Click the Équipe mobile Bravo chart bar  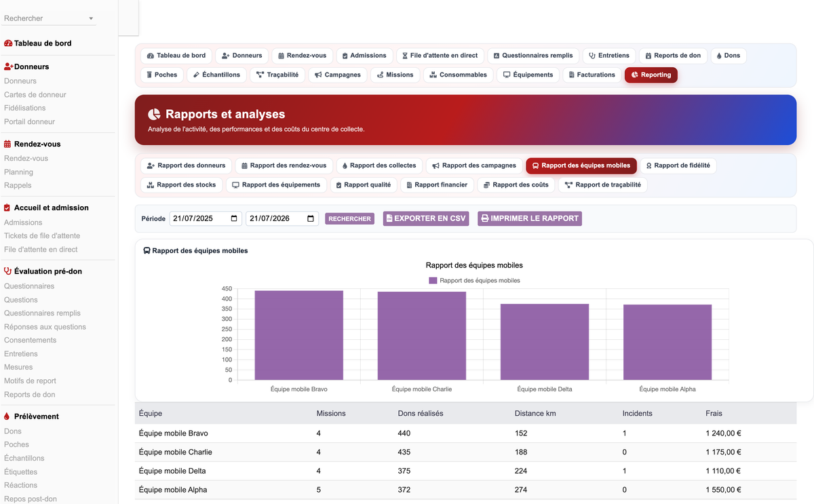pyautogui.click(x=298, y=335)
